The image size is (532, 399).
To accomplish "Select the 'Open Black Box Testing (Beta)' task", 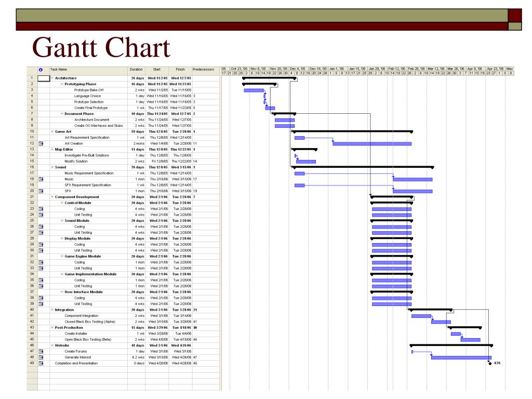I will pyautogui.click(x=88, y=340).
